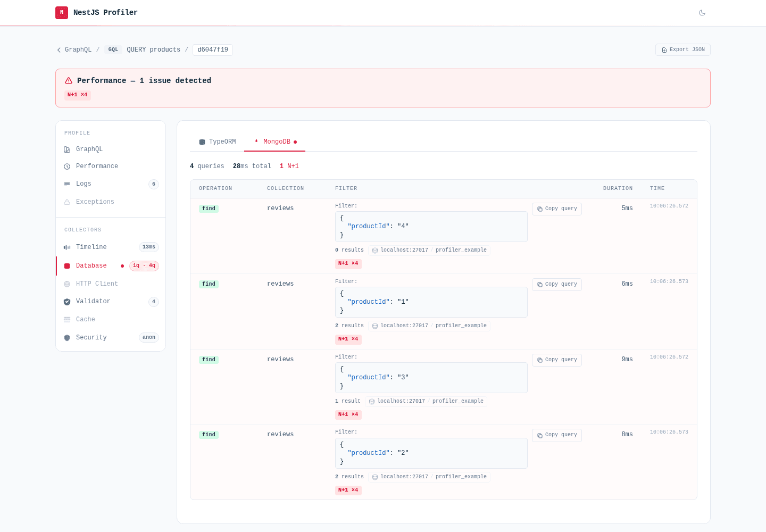The height and width of the screenshot is (532, 766).
Task: Click the 0 results text
Action: [349, 250]
